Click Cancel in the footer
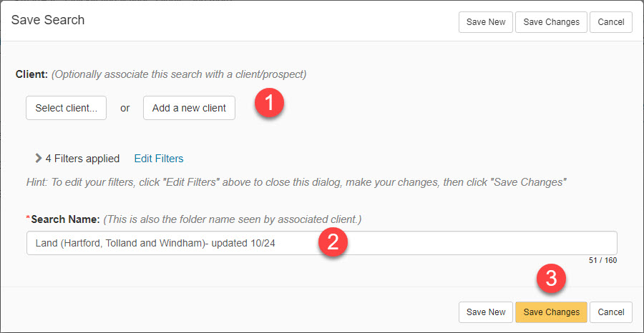 [x=611, y=312]
